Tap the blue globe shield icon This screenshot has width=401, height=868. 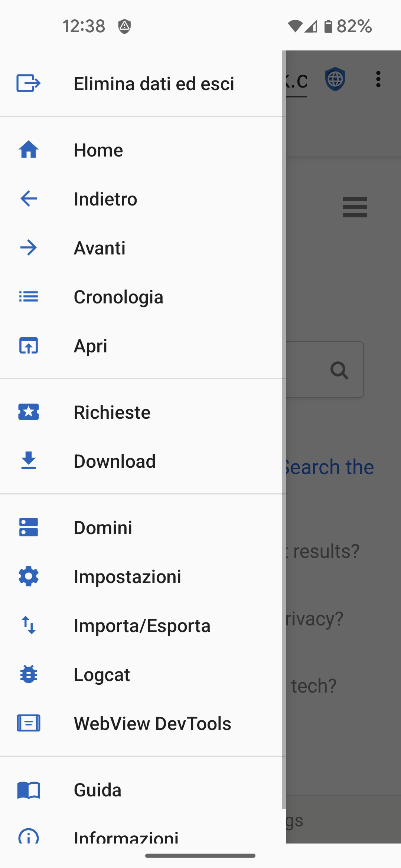click(335, 79)
